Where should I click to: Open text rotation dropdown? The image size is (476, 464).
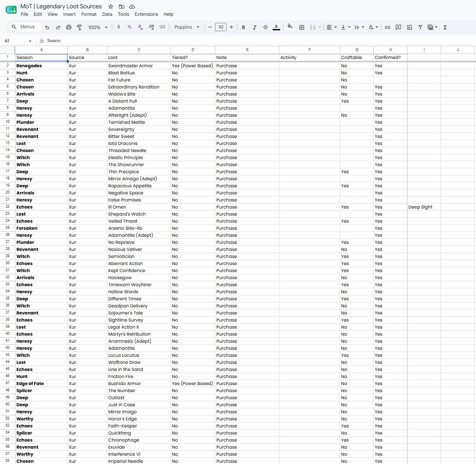[x=373, y=27]
